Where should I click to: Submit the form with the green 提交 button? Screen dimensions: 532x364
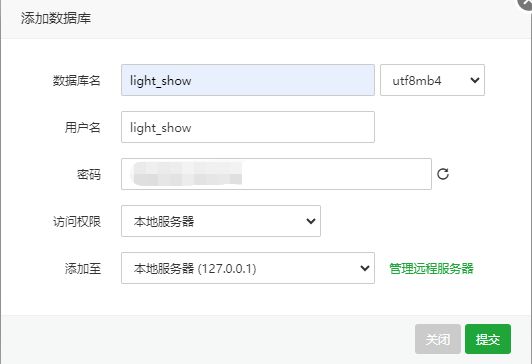click(488, 339)
